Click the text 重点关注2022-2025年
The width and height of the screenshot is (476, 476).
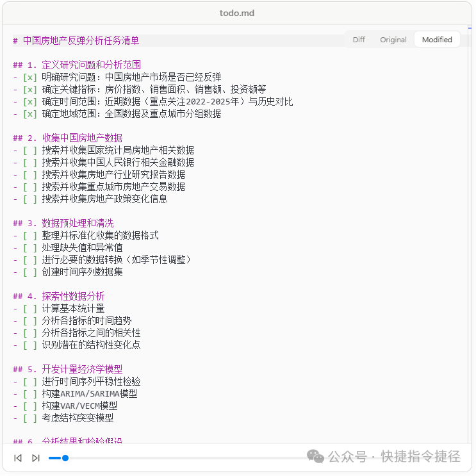(194, 102)
